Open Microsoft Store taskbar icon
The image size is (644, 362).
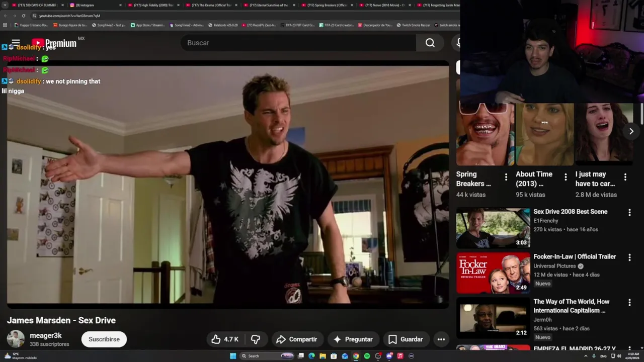click(334, 356)
